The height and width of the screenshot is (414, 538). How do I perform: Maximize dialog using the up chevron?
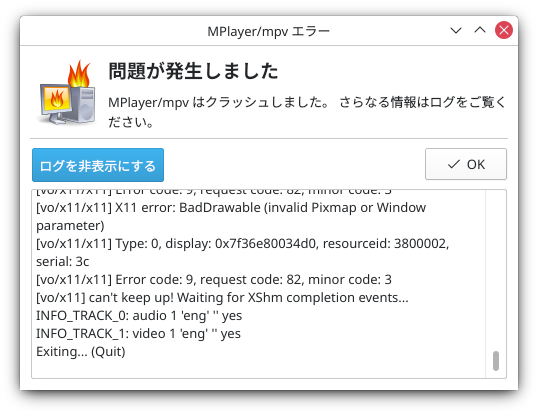(x=480, y=30)
